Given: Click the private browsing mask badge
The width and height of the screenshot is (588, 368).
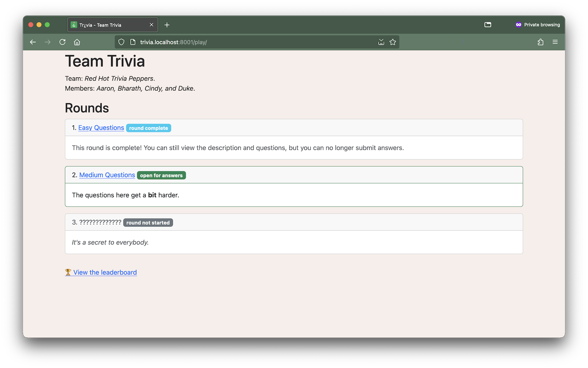Looking at the screenshot, I should click(x=518, y=25).
